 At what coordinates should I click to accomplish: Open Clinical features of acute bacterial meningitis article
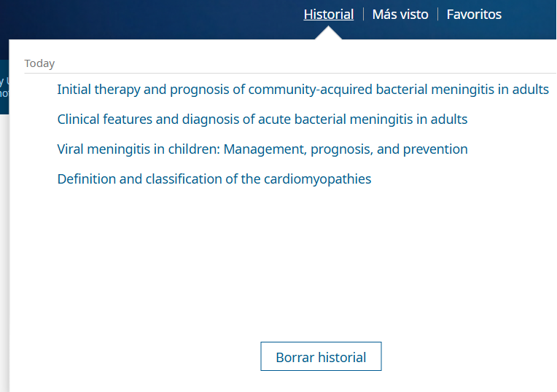[x=262, y=119]
